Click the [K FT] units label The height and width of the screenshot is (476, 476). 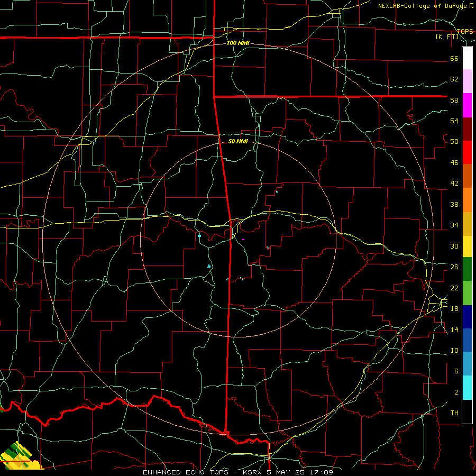[447, 37]
